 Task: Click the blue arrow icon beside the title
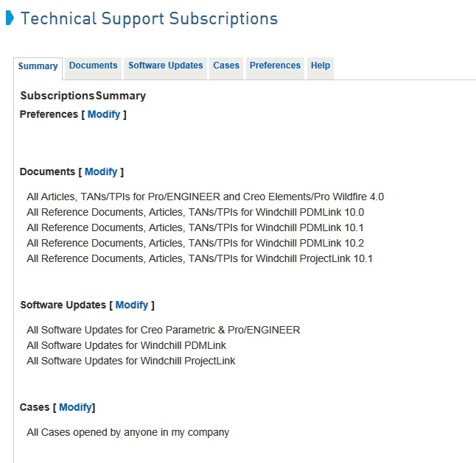coord(10,18)
